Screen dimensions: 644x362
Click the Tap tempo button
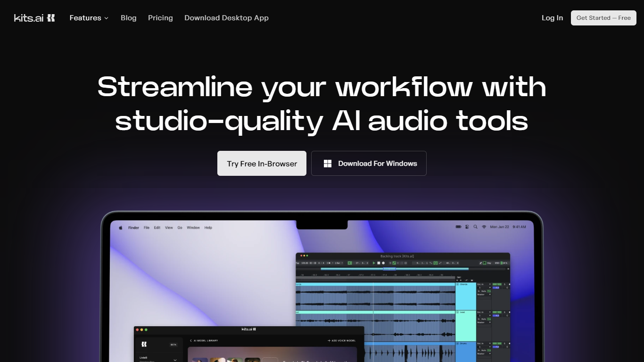click(297, 263)
